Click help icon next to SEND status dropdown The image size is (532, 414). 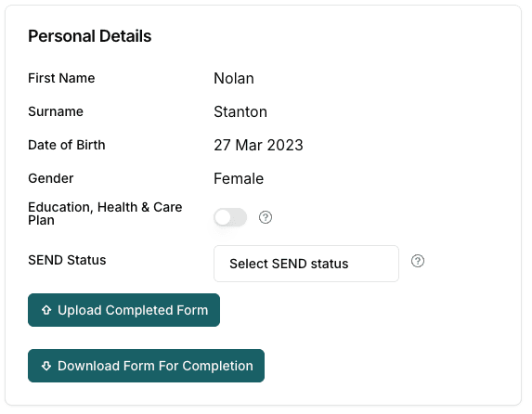coord(418,261)
